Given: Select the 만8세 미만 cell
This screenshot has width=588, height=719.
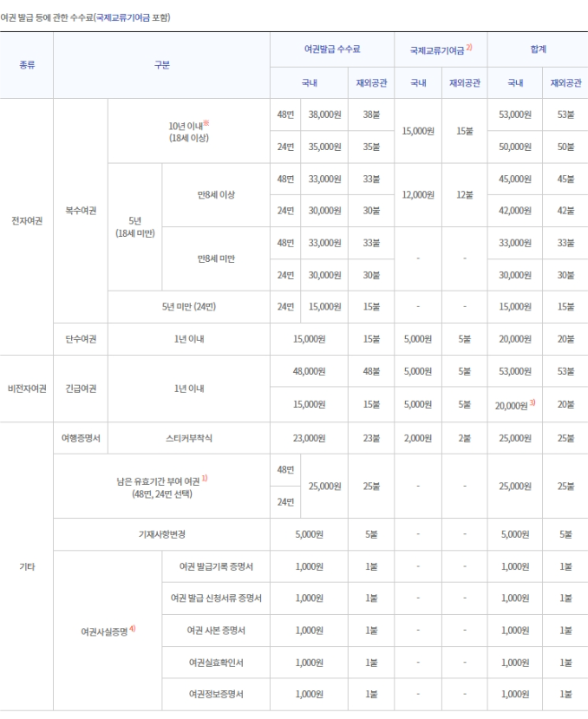Looking at the screenshot, I should 216,258.
